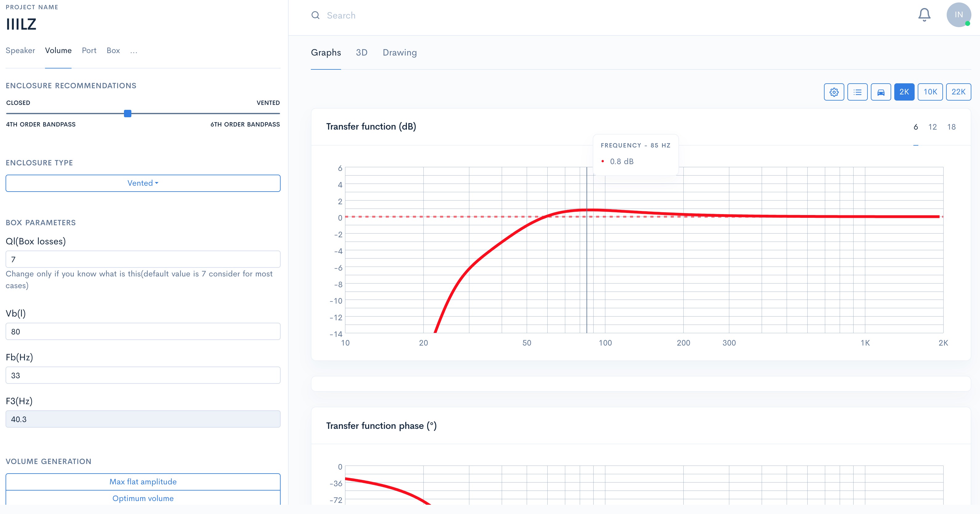Set frequency range to 22K

[x=958, y=92]
